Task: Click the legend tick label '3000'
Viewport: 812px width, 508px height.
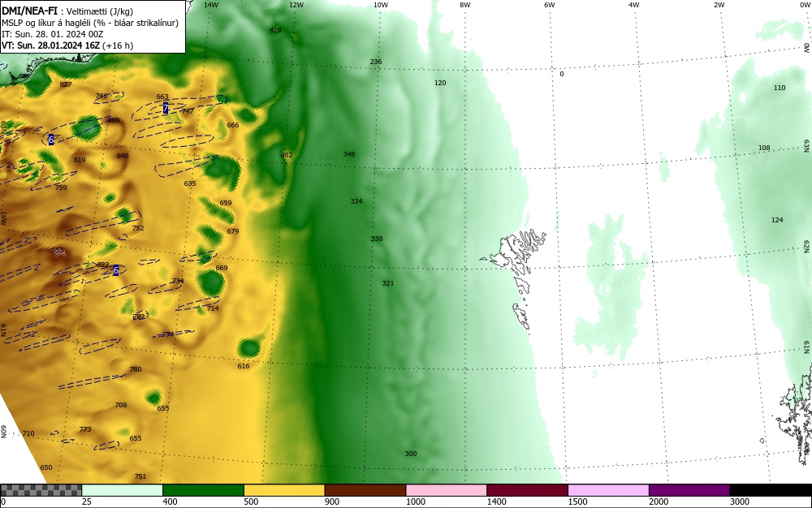Action: point(740,502)
